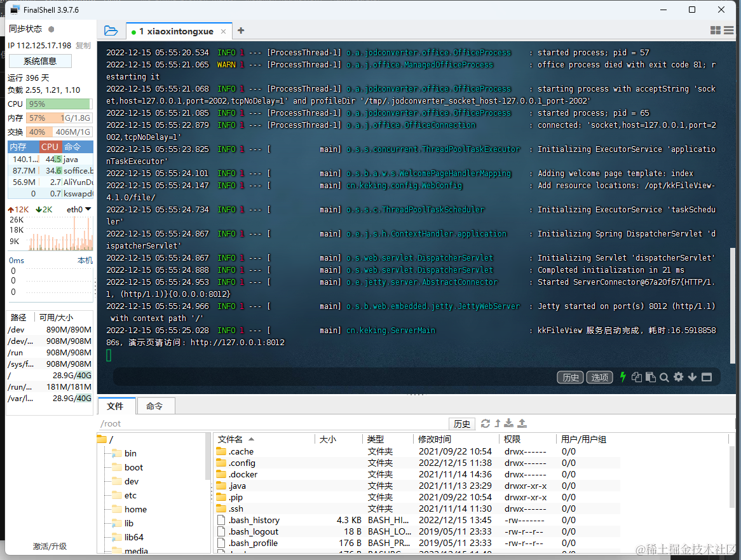The image size is (741, 560).
Task: Open the hamburger main menu icon
Action: point(729,31)
